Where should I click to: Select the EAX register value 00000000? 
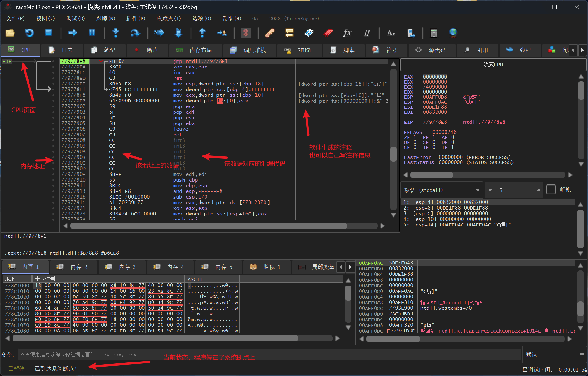[x=435, y=77]
